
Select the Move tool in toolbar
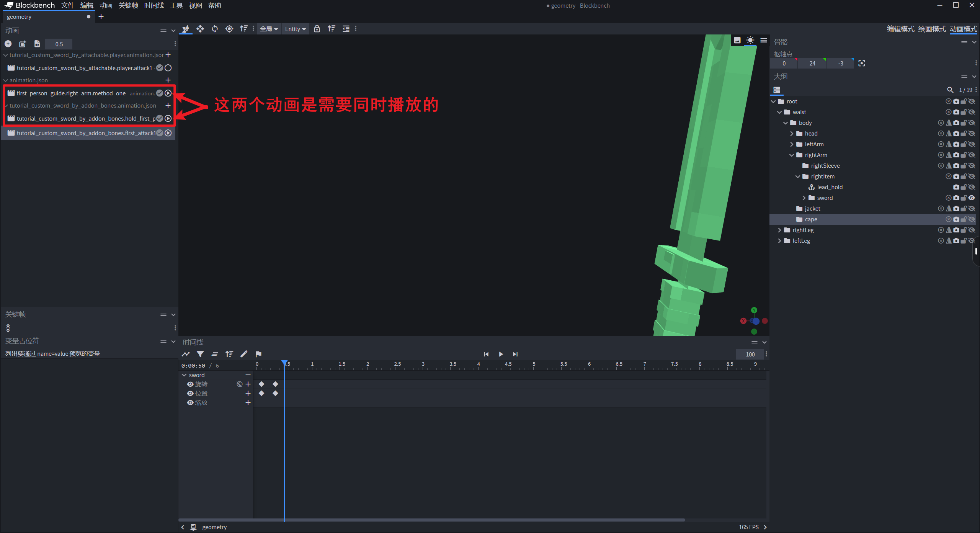coord(200,29)
